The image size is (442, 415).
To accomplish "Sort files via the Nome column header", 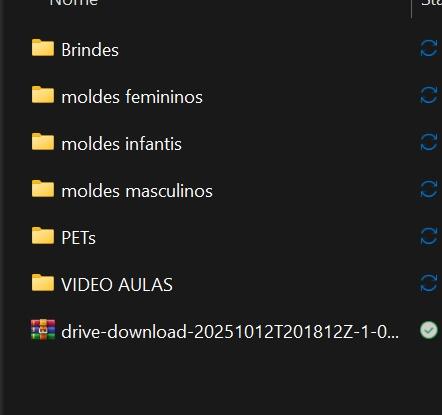I will 74,3.
